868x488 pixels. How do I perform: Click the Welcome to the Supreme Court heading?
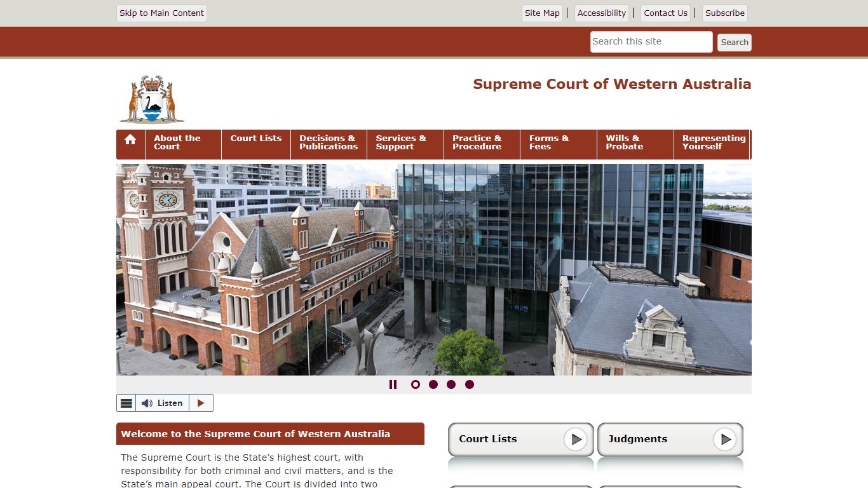(255, 435)
